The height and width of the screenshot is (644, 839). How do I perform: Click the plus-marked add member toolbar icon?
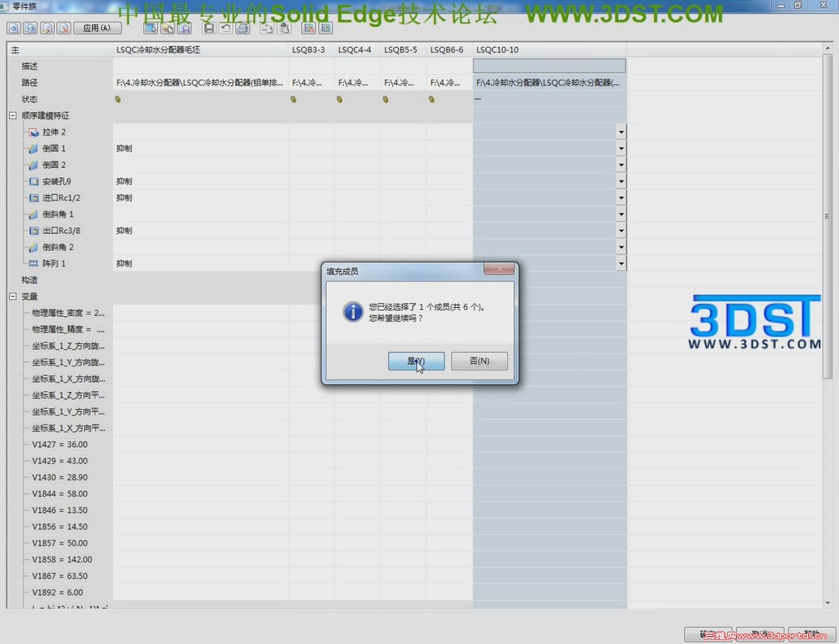pyautogui.click(x=167, y=28)
